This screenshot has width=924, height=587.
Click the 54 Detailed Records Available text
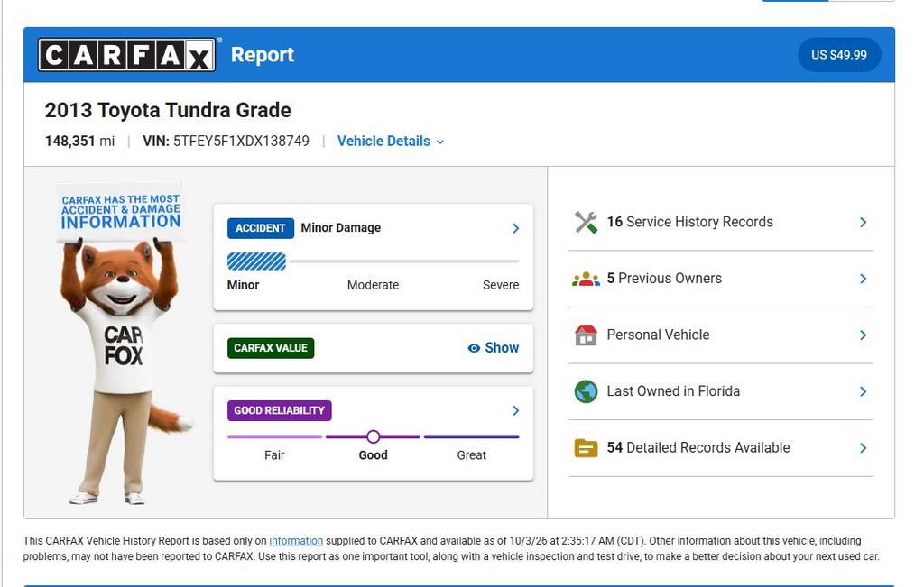(x=698, y=448)
